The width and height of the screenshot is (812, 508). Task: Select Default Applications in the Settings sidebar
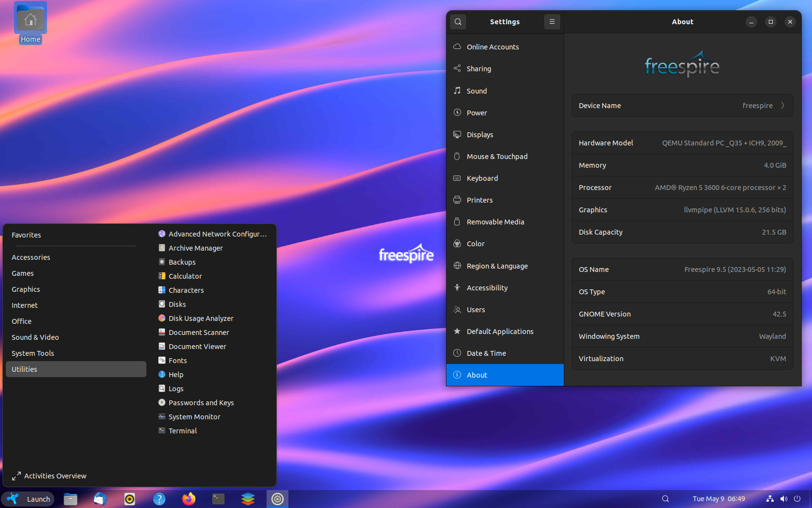[505, 331]
